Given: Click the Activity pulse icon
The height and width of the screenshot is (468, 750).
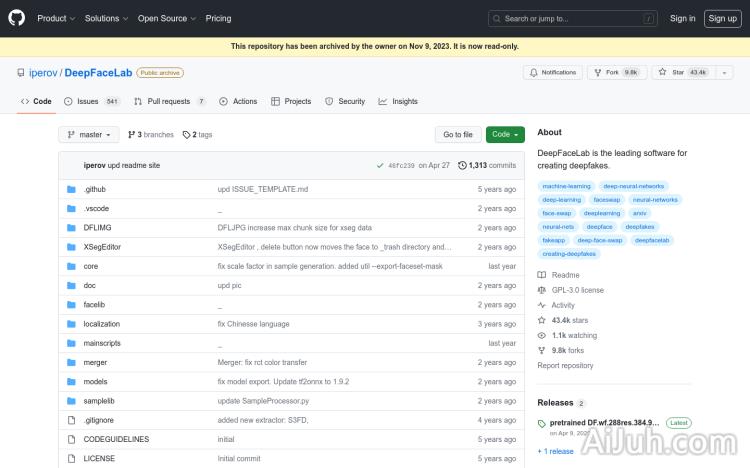Looking at the screenshot, I should coord(542,305).
